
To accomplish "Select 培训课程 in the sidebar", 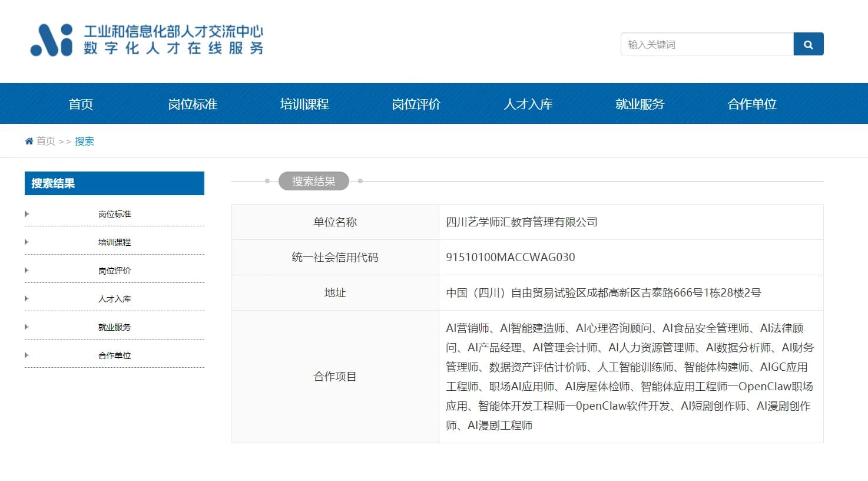I will tap(115, 242).
